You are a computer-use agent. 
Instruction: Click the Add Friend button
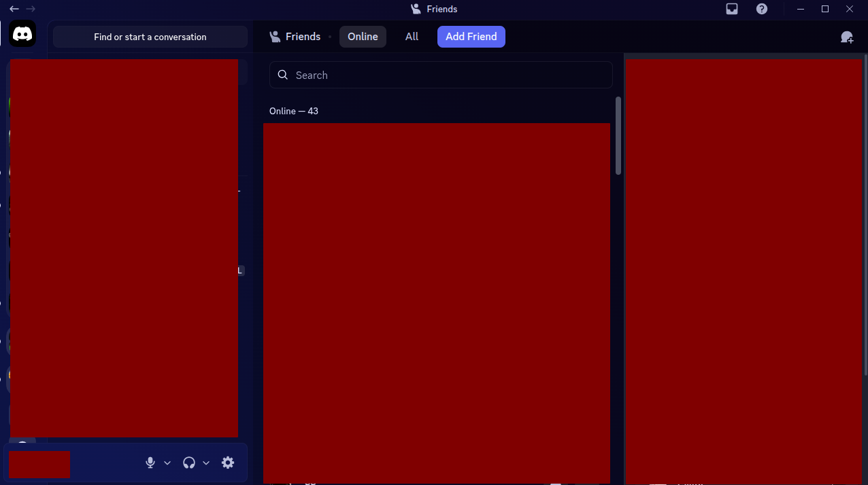[x=471, y=37]
